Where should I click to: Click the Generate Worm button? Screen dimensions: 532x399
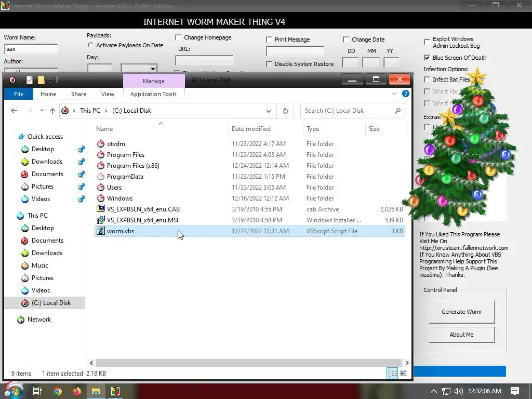(x=461, y=312)
